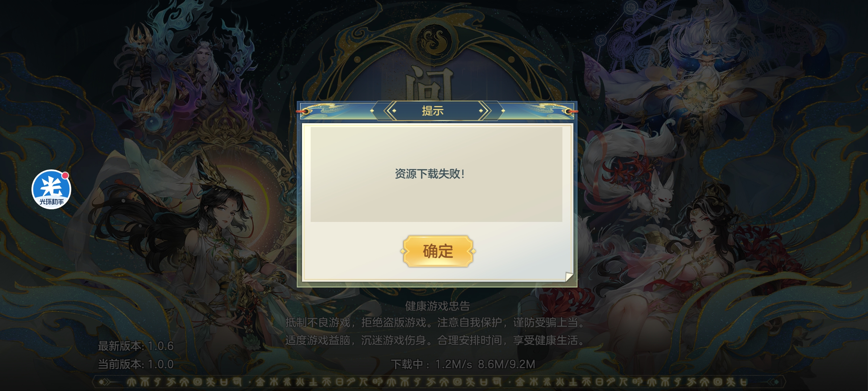868x391 pixels.
Task: Tap the red knot ornament on dialog's right
Action: [569, 111]
